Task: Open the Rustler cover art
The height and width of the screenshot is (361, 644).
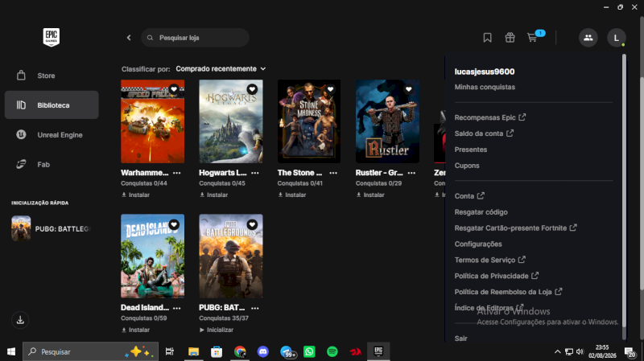Action: (387, 121)
